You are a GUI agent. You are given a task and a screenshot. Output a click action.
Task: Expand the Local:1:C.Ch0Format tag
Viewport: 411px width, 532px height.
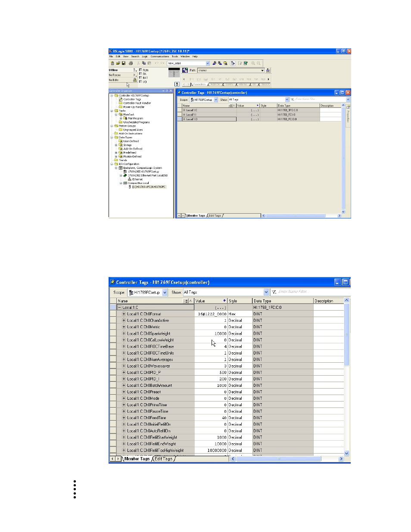(x=124, y=314)
